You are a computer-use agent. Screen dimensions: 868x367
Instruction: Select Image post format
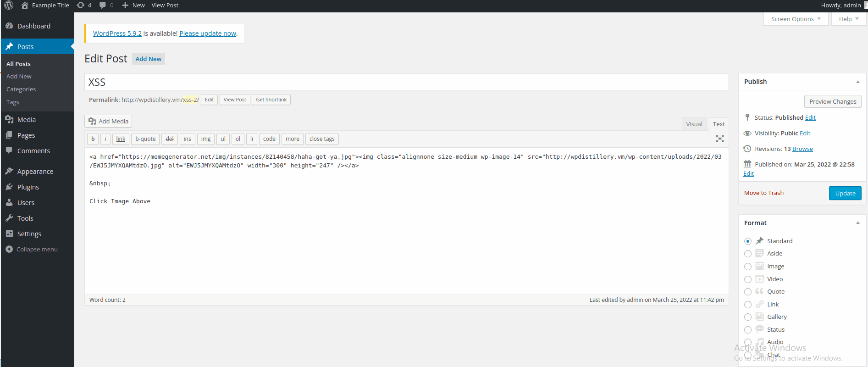coord(748,267)
